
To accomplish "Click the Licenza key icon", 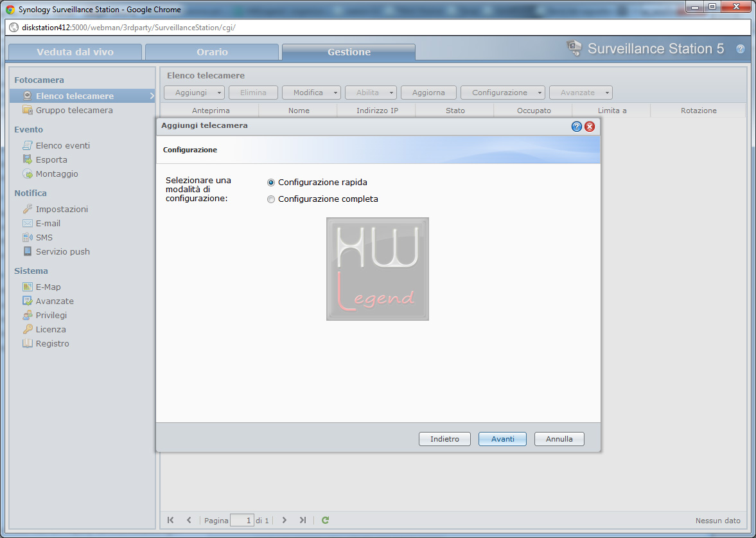I will tap(28, 329).
